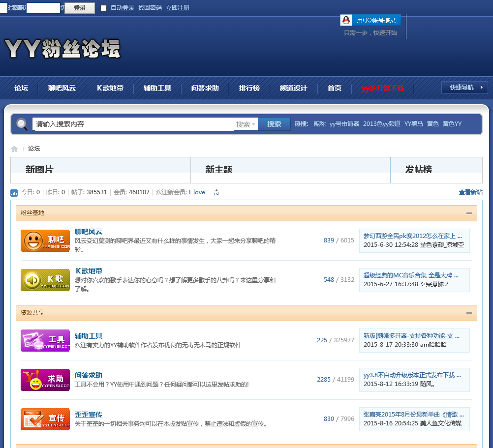Screen dimensions: 493x448
Task: Open the 搜索 type dropdown
Action: click(246, 124)
